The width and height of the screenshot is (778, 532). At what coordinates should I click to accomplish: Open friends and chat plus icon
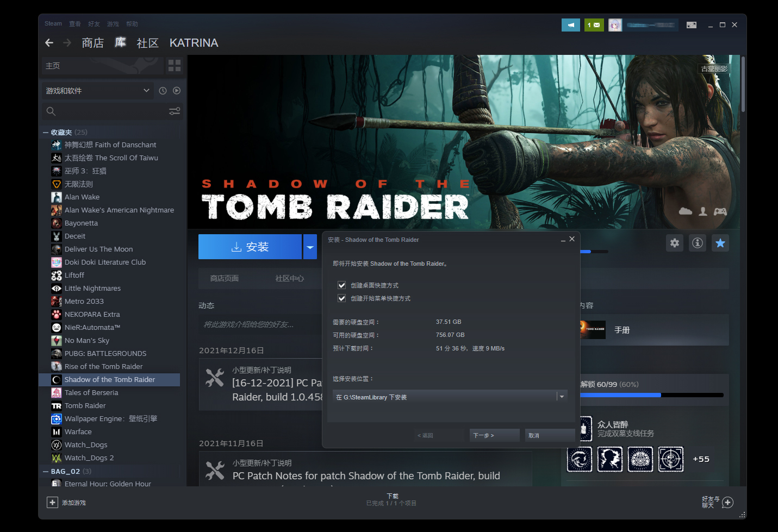[728, 502]
